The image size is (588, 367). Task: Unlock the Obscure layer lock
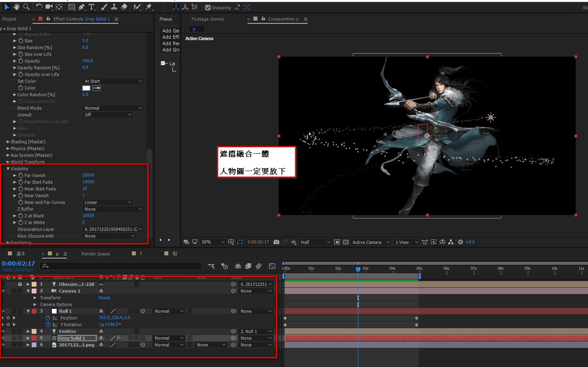click(20, 284)
